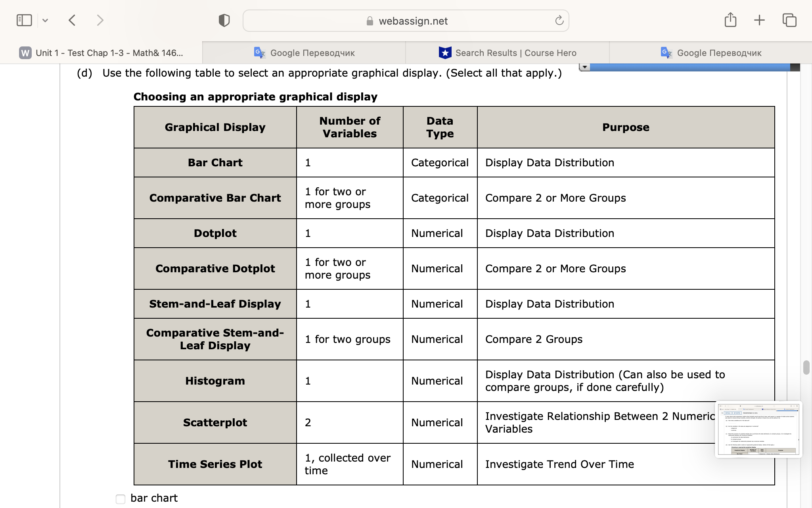Click the back navigation arrow
This screenshot has height=508, width=812.
(x=72, y=19)
